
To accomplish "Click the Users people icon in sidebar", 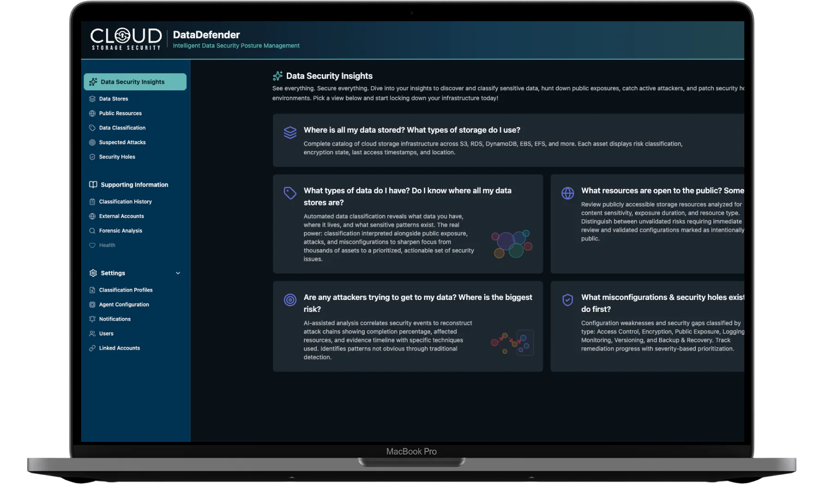I will pos(92,334).
